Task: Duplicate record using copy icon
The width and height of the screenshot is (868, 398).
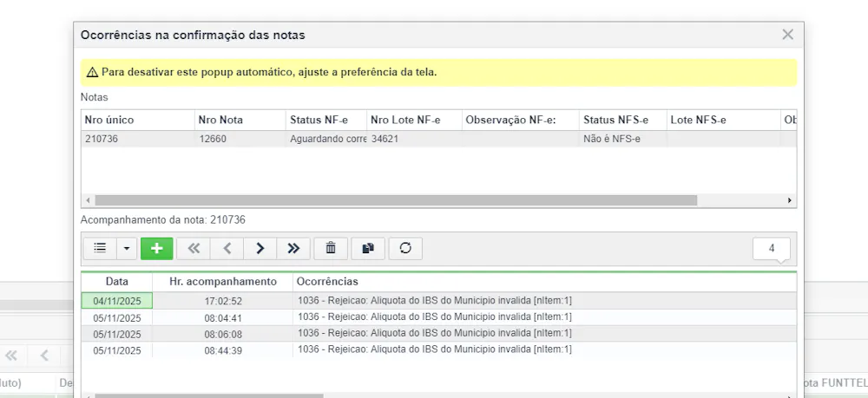Action: [x=368, y=248]
